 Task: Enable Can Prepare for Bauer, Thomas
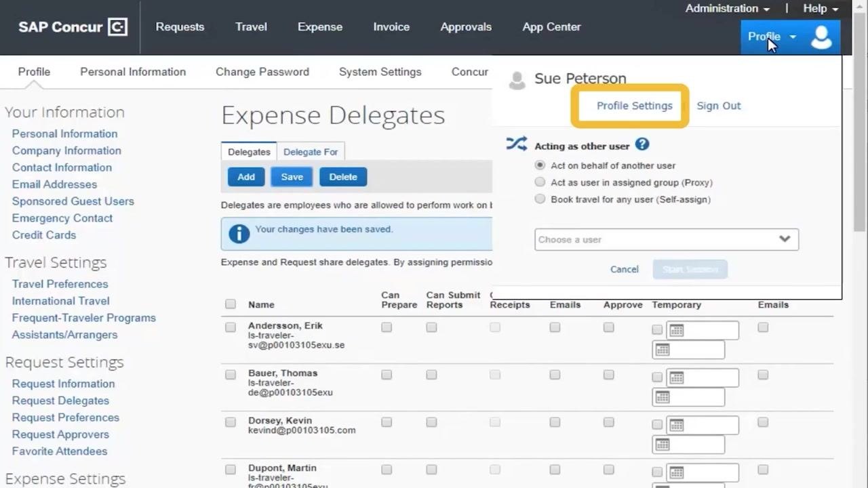pyautogui.click(x=387, y=375)
